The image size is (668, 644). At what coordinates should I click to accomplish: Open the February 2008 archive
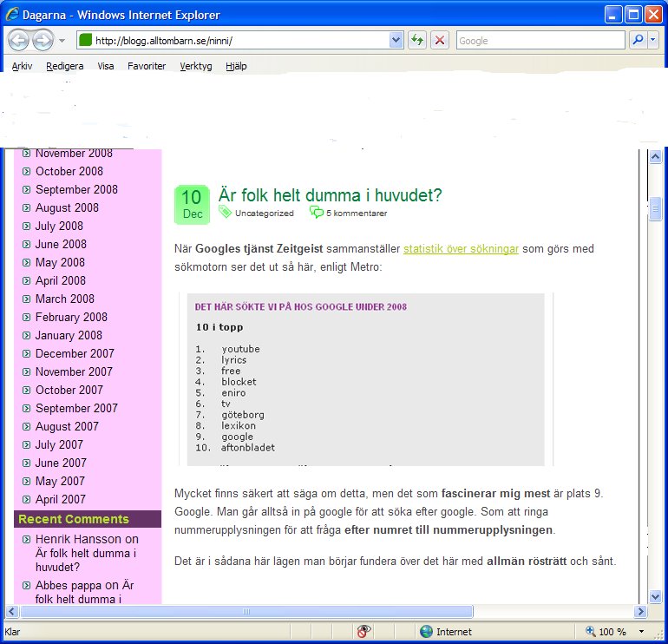71,318
